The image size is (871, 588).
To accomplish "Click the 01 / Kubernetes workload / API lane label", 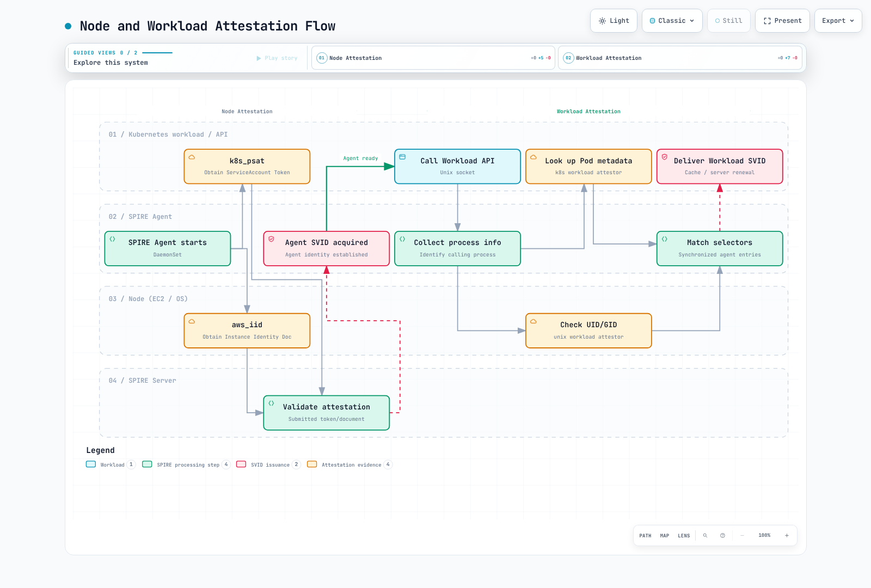I will (168, 134).
